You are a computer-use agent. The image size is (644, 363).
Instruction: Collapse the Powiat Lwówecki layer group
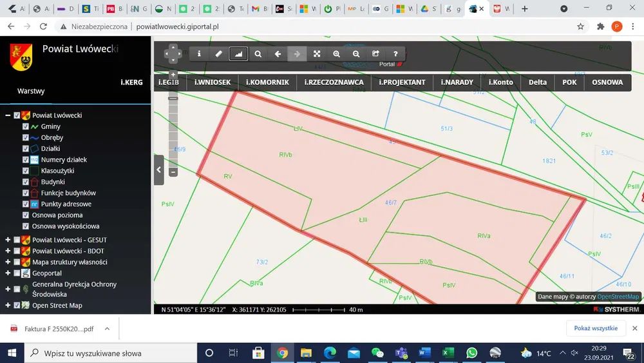coord(8,115)
